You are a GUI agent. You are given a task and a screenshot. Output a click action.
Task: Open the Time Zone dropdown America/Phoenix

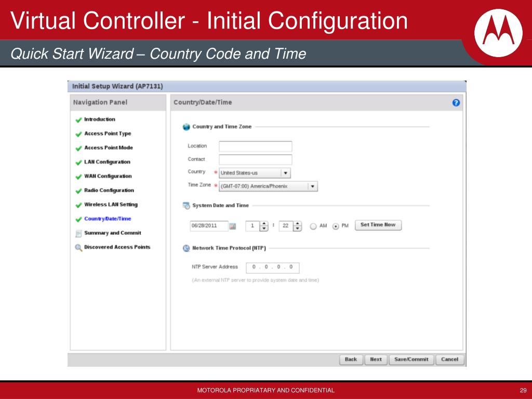[x=269, y=187]
